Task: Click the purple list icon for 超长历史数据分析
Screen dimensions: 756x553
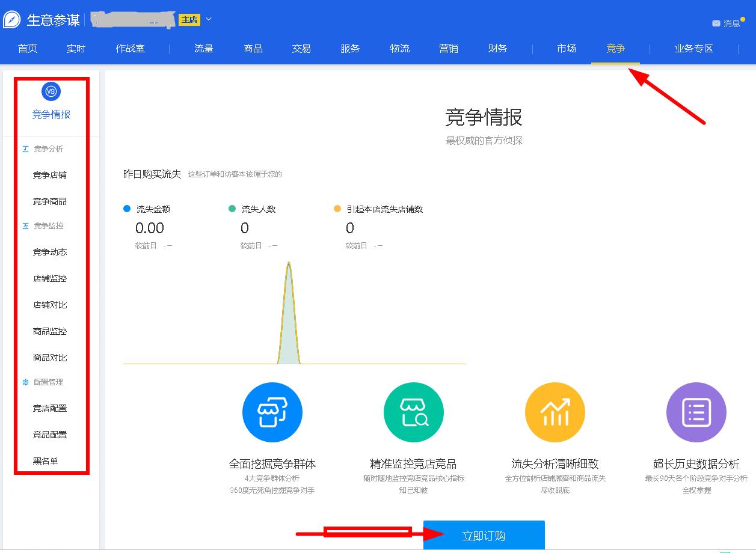Action: pos(696,412)
